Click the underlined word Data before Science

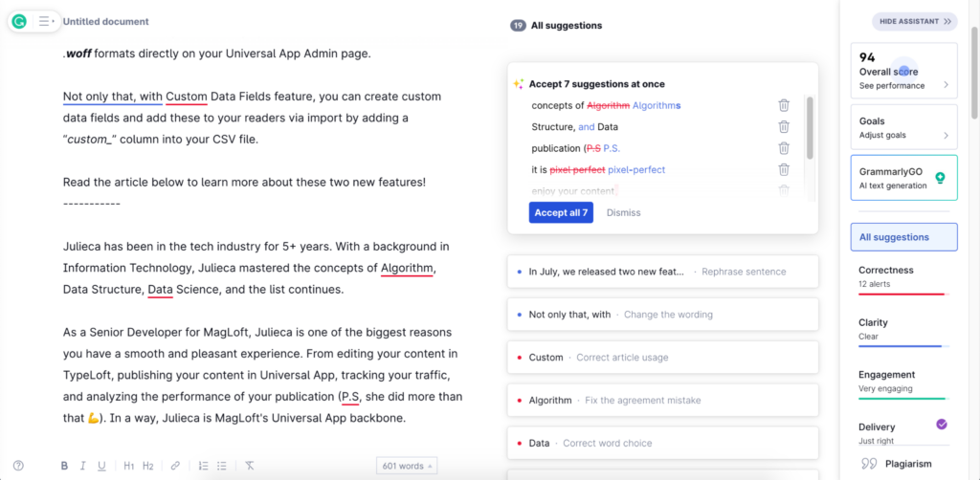tap(160, 290)
